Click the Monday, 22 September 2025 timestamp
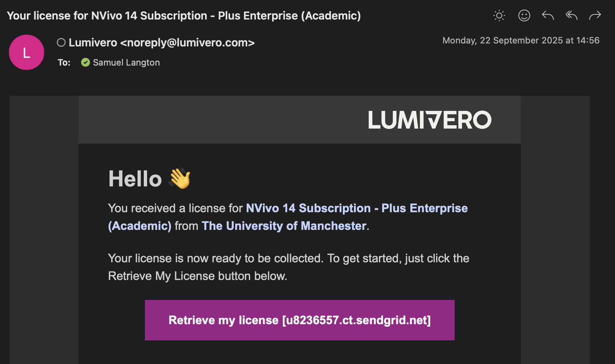 pyautogui.click(x=521, y=41)
